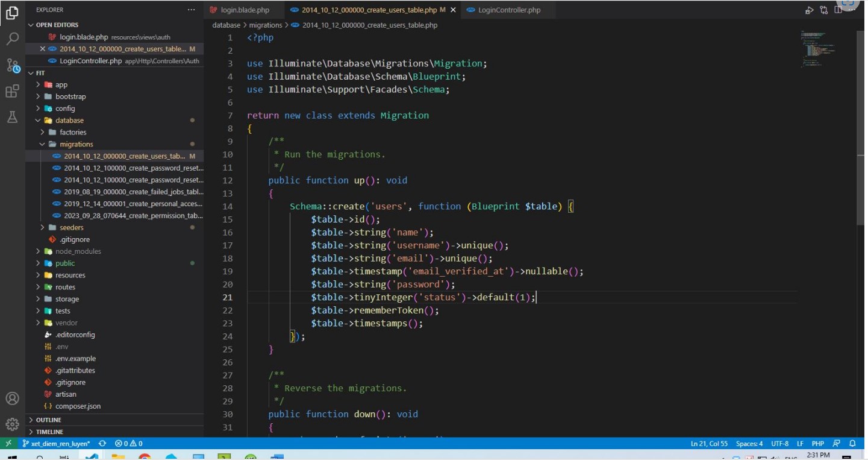
Task: Click the Split Editor Right icon
Action: click(x=839, y=10)
